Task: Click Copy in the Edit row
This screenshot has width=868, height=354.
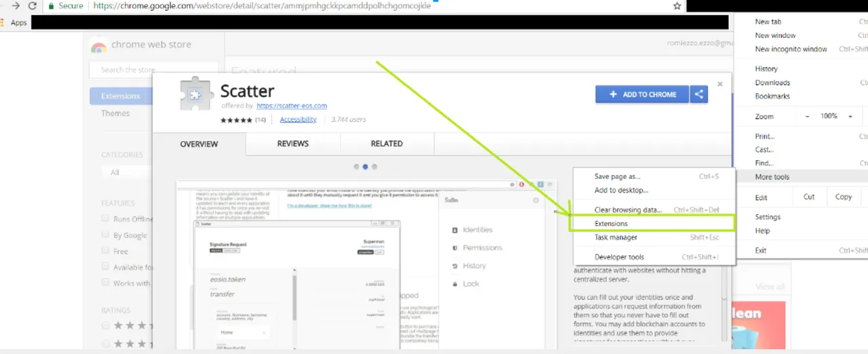Action: click(844, 197)
